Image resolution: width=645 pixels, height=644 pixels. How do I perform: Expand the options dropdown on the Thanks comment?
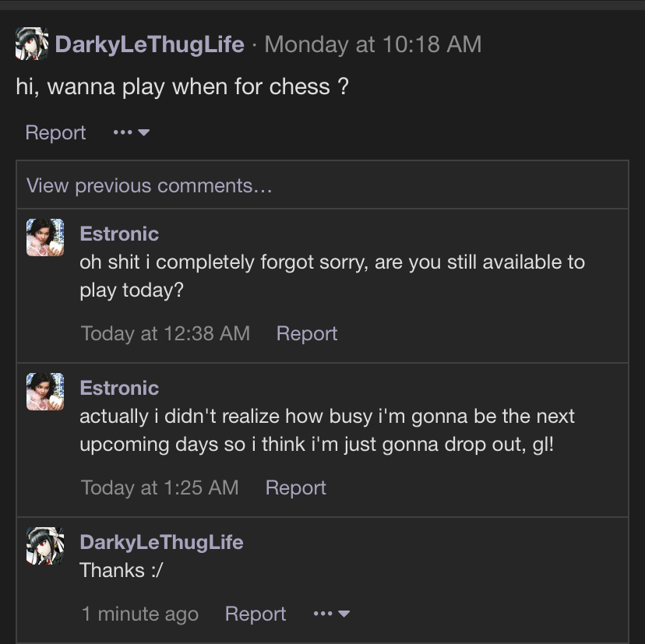331,614
